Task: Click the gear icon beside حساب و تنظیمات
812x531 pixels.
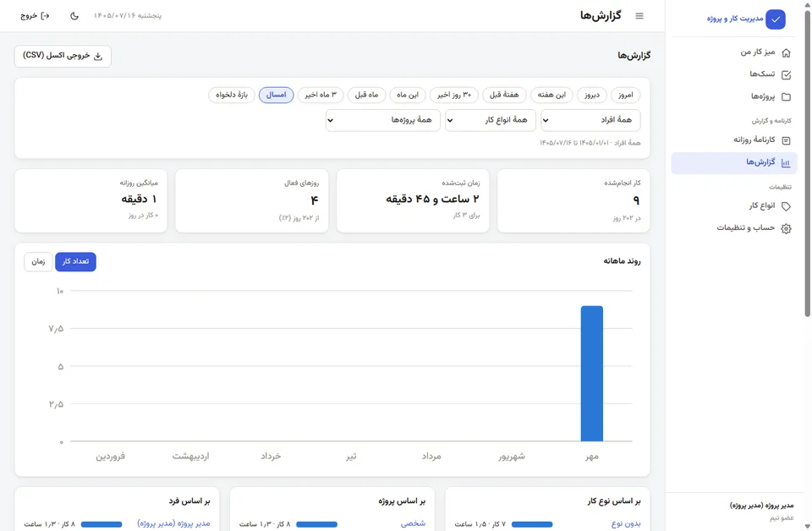Action: click(x=786, y=229)
